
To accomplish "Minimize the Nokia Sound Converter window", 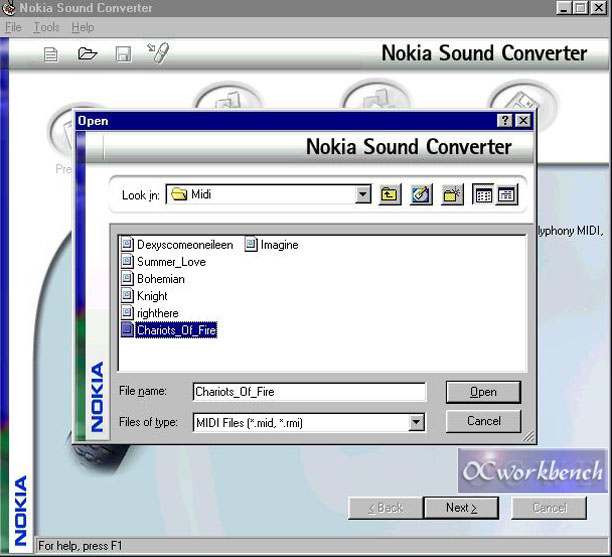I will [x=563, y=7].
